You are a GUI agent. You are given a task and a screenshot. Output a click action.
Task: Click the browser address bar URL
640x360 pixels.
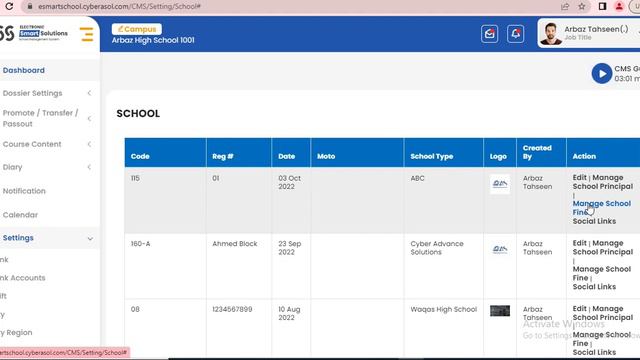[119, 7]
